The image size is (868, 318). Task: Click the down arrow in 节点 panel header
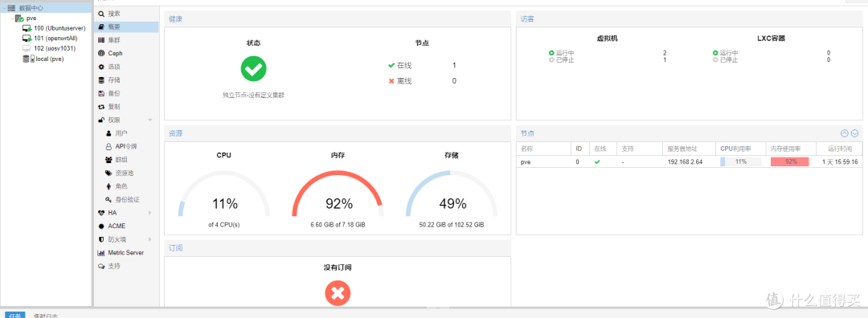coord(854,133)
